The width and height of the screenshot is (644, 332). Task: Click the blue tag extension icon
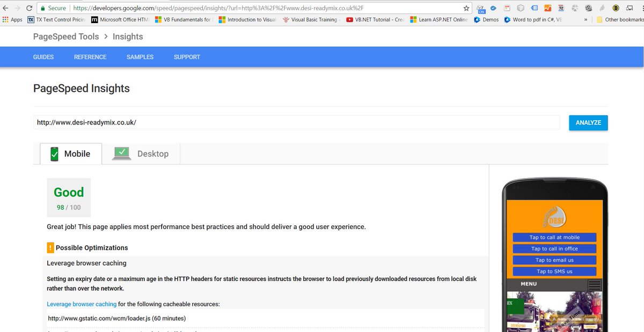(x=534, y=8)
